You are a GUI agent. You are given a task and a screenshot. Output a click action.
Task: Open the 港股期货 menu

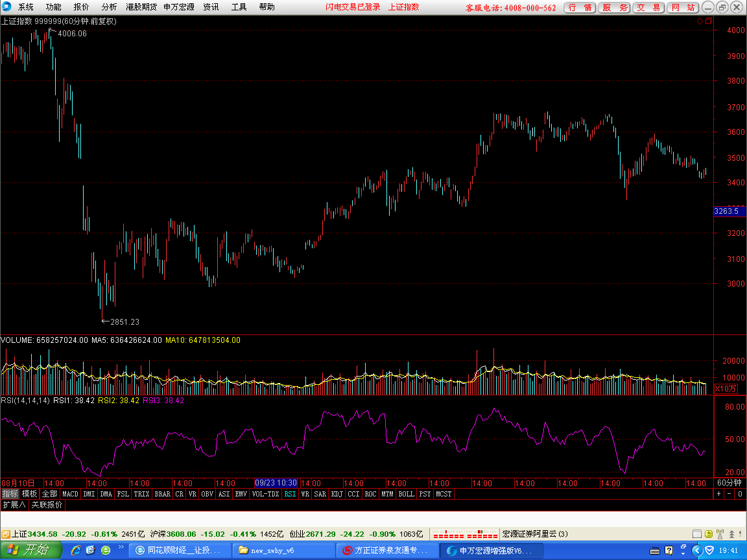[x=141, y=7]
